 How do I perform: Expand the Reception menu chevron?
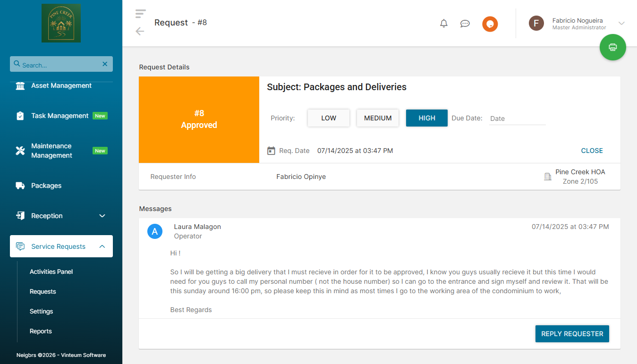102,216
